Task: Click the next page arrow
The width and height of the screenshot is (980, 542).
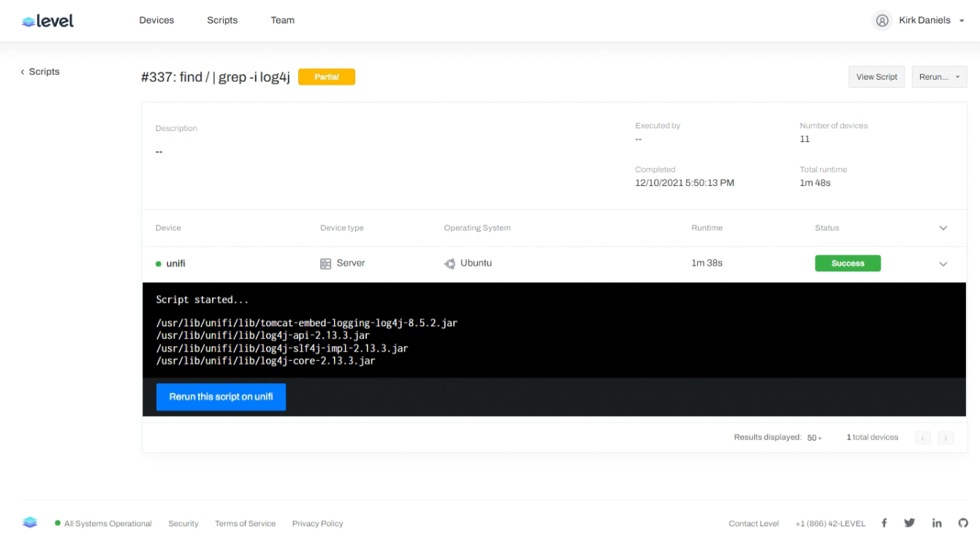Action: (x=946, y=438)
